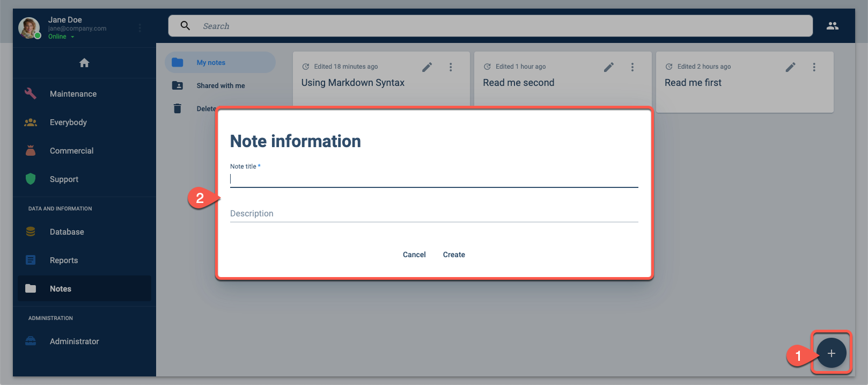The height and width of the screenshot is (385, 868).
Task: Open Jane Doe's profile avatar
Action: [x=29, y=28]
